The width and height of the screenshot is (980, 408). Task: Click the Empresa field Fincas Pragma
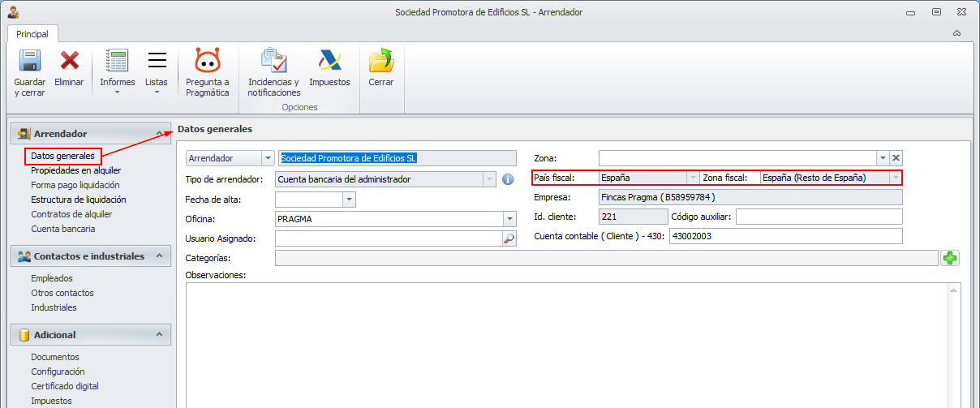(x=750, y=197)
